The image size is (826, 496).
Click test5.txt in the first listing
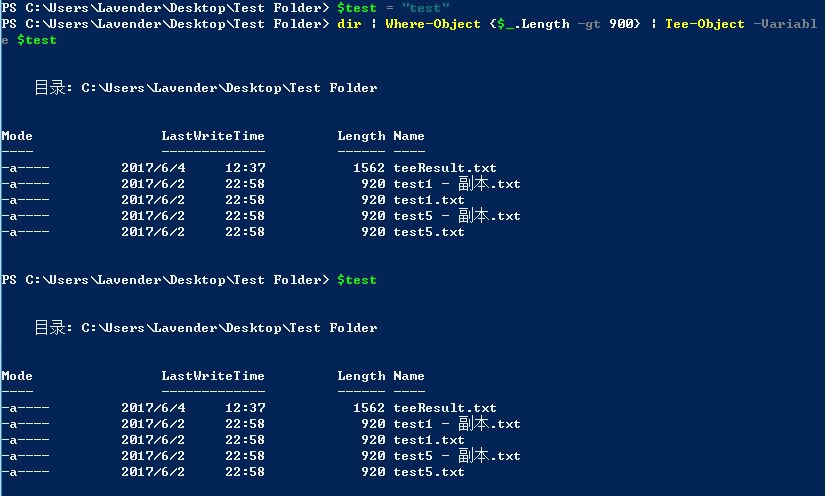point(429,232)
